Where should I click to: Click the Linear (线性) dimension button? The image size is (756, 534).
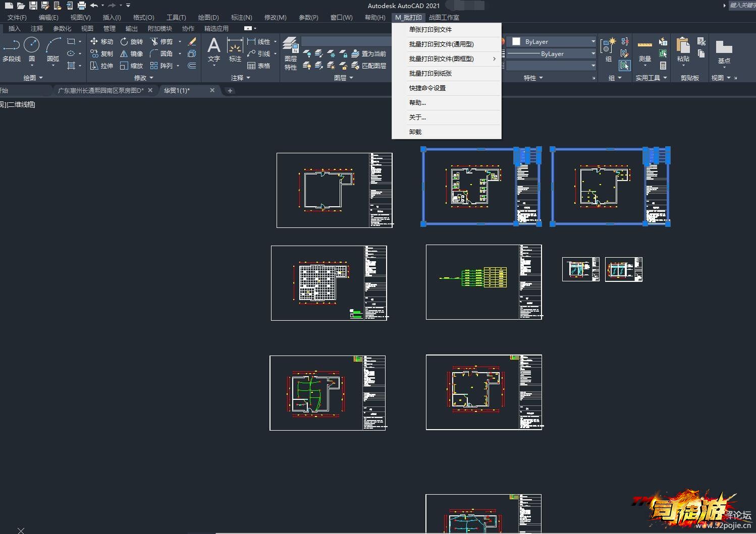coord(258,41)
